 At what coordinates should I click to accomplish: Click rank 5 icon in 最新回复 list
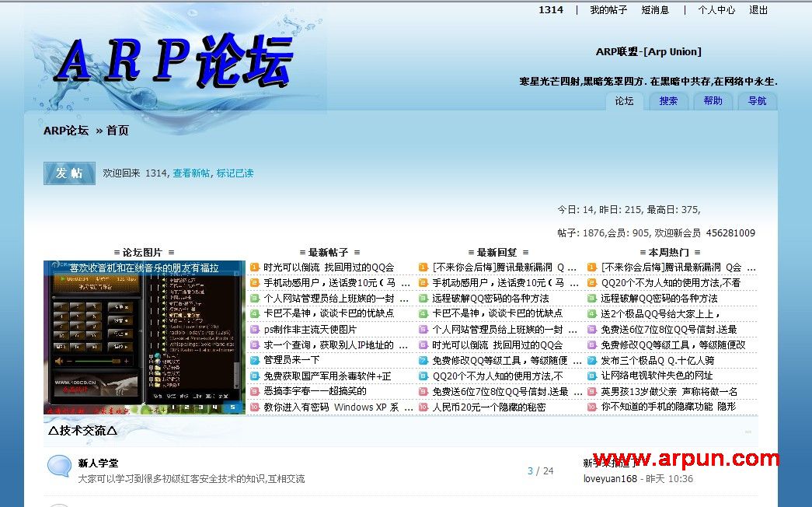click(x=423, y=329)
